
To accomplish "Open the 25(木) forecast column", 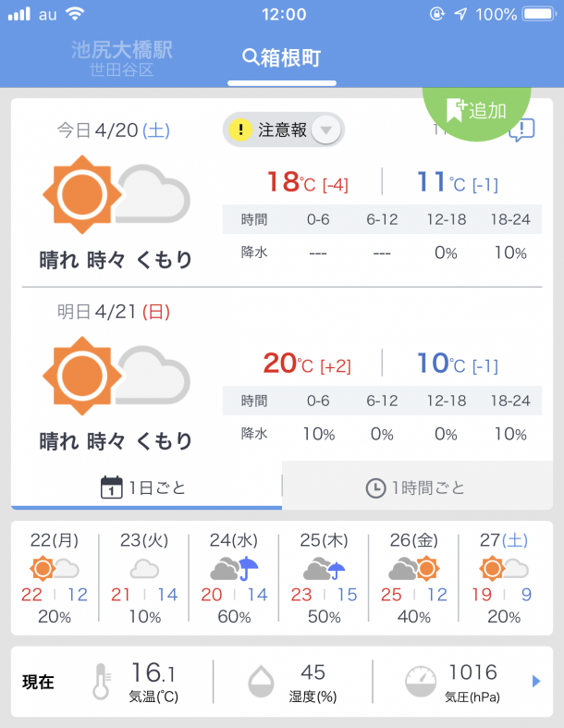I will pos(324,578).
